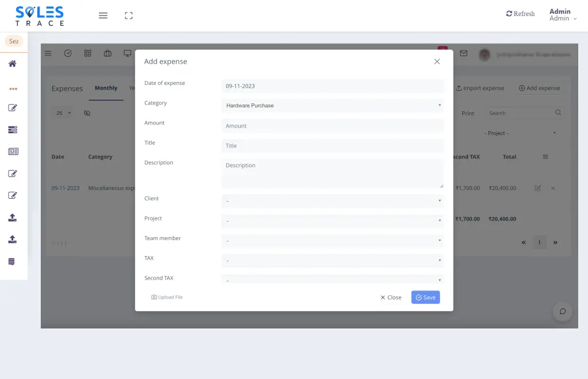Open the briefcase icon in inner toolbar
The height and width of the screenshot is (379, 588).
tap(107, 53)
